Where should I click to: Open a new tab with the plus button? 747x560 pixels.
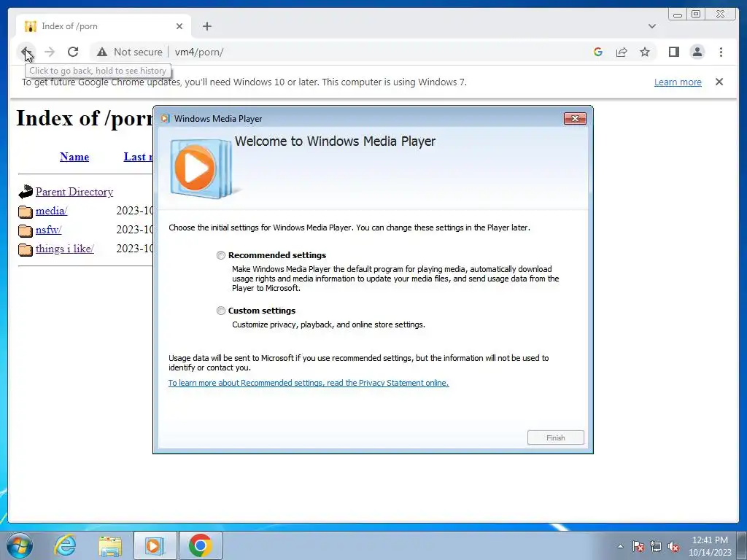pyautogui.click(x=206, y=26)
